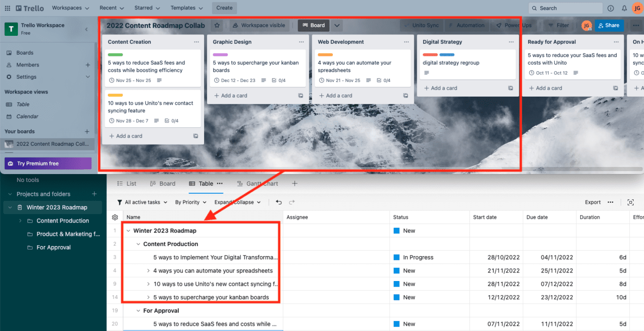Open Table tab options ellipsis
This screenshot has width=644, height=331.
pyautogui.click(x=220, y=184)
